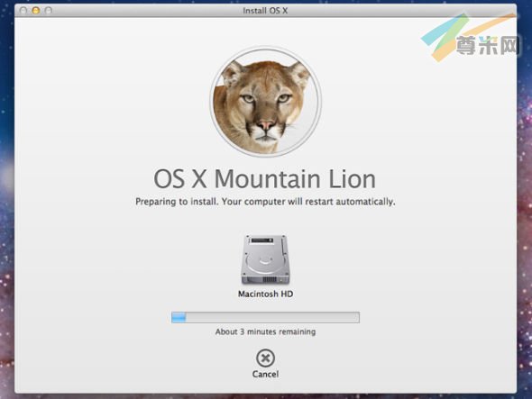Click the blue filled part of progress bar
This screenshot has height=399, width=532.
point(179,317)
